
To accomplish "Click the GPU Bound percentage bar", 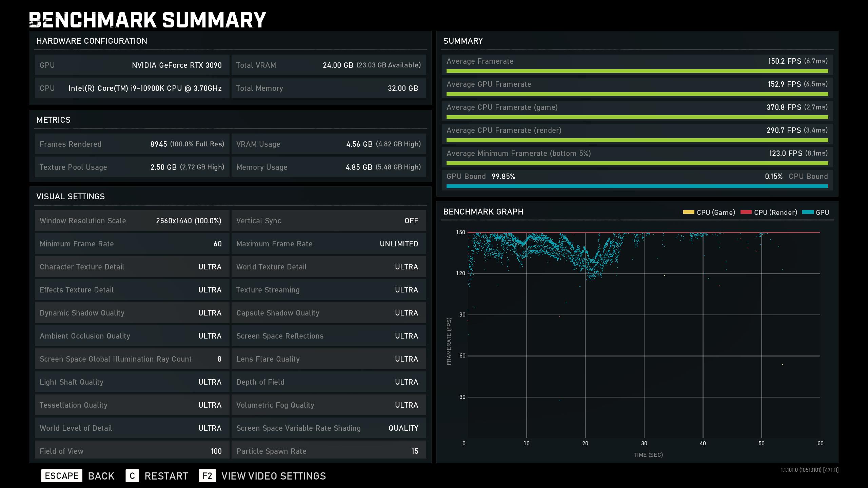I will coord(637,186).
